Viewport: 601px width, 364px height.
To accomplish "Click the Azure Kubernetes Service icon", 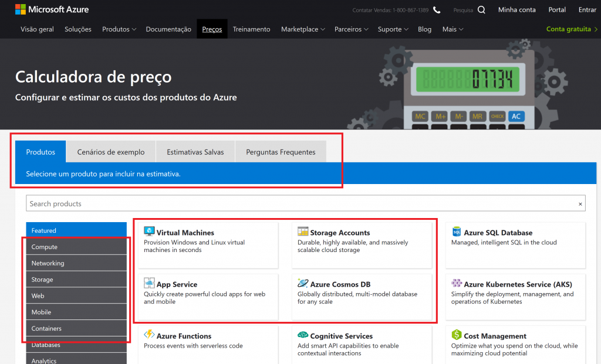I will click(x=457, y=284).
